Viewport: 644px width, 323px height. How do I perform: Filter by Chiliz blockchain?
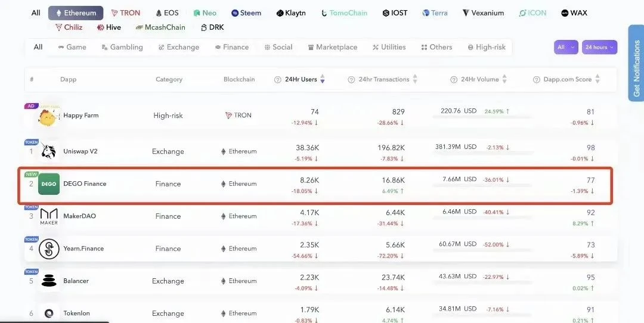pyautogui.click(x=69, y=27)
